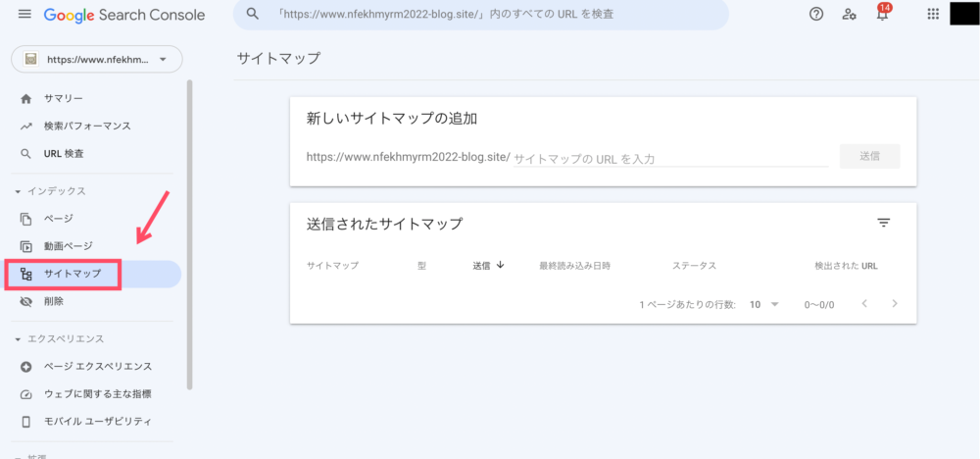This screenshot has height=459, width=980.
Task: Click the gauge icon for ウェブに関する主な指標
Action: pyautogui.click(x=25, y=394)
